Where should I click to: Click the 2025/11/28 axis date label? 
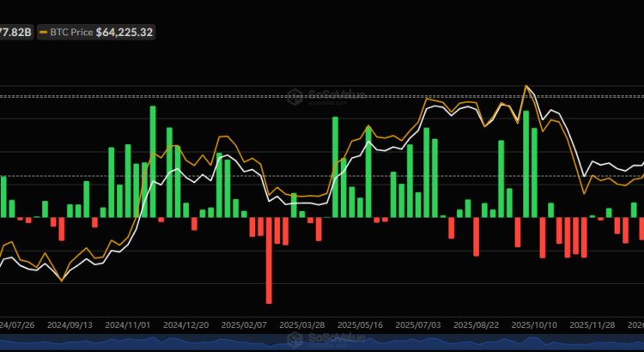pos(592,325)
